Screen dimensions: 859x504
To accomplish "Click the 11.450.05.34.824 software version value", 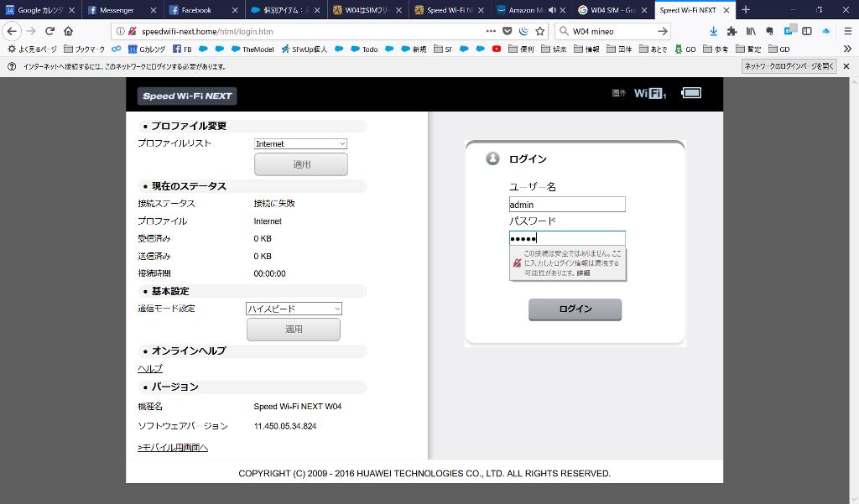I will pyautogui.click(x=285, y=426).
